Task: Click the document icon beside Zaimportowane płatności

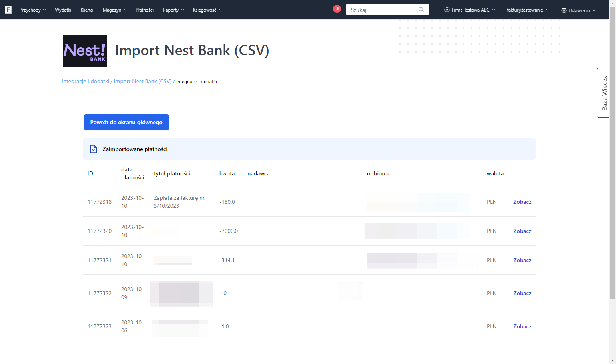Action: pyautogui.click(x=94, y=149)
